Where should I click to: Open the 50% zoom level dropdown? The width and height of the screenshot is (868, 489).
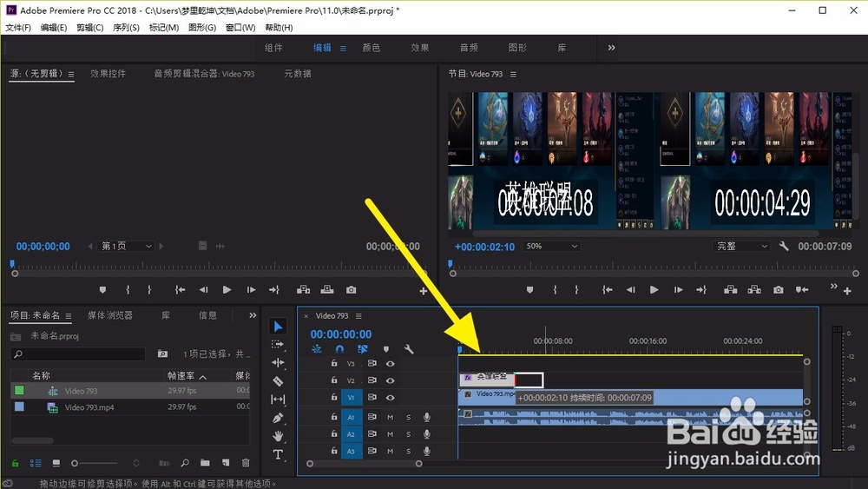551,246
